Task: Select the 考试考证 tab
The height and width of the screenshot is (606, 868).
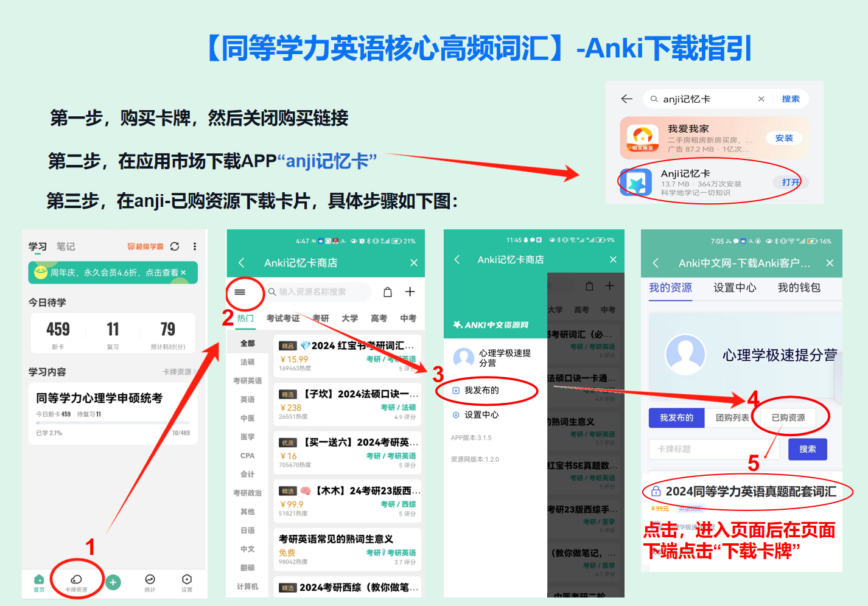Action: pyautogui.click(x=283, y=318)
